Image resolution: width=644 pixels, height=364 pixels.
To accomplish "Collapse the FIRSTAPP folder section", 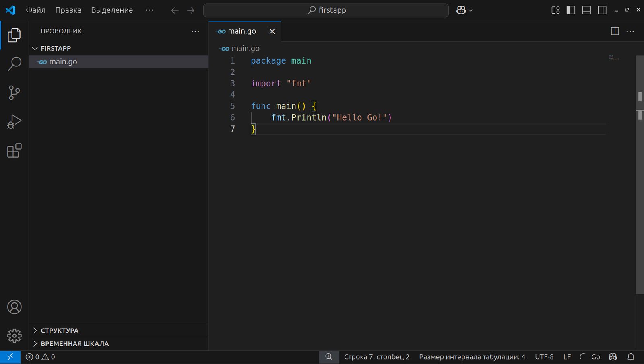I will pyautogui.click(x=56, y=48).
